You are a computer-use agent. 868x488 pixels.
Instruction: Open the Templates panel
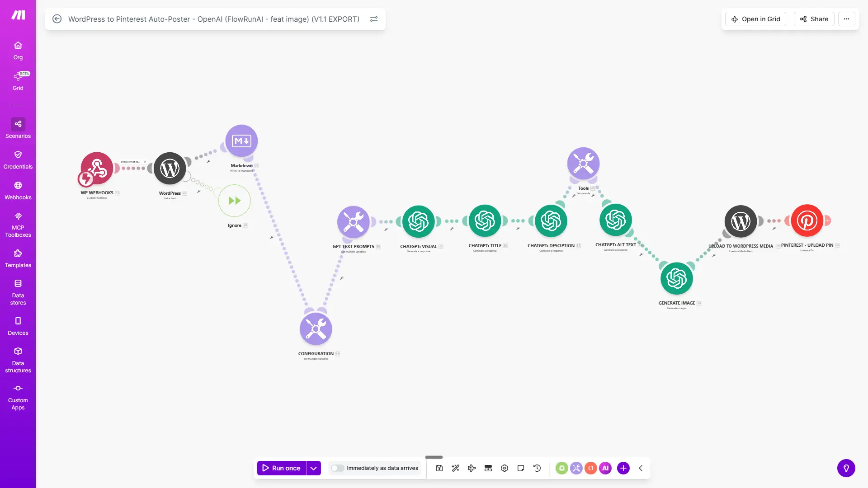18,258
